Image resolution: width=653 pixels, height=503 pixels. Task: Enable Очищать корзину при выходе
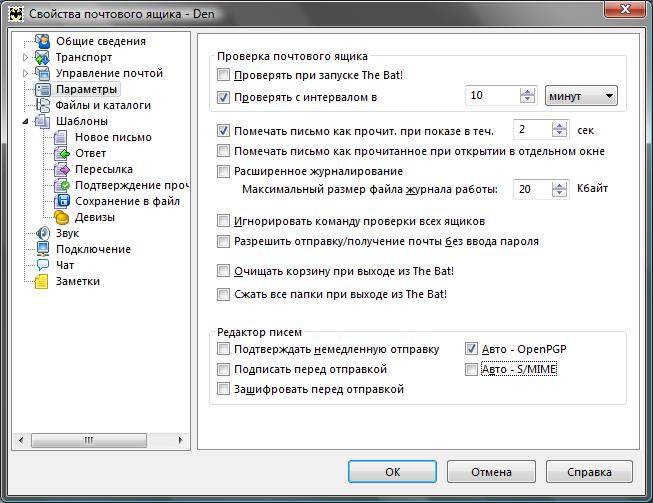(223, 271)
